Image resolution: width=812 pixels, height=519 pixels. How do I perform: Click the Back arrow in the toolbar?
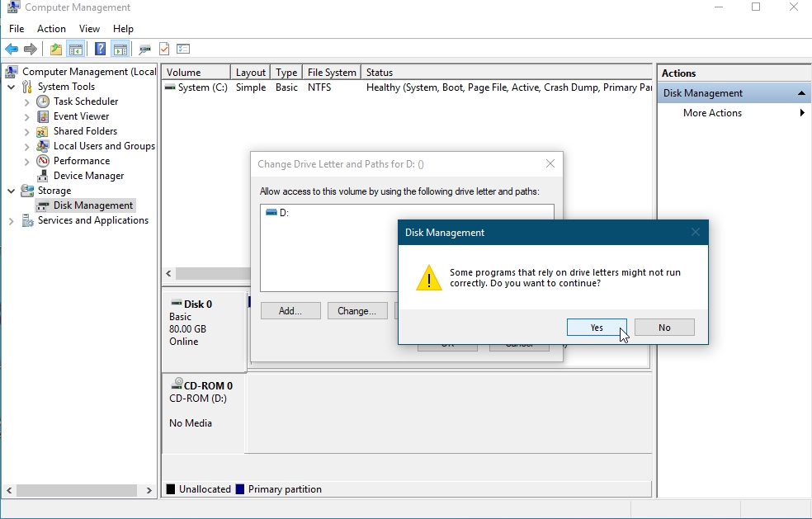[12, 50]
